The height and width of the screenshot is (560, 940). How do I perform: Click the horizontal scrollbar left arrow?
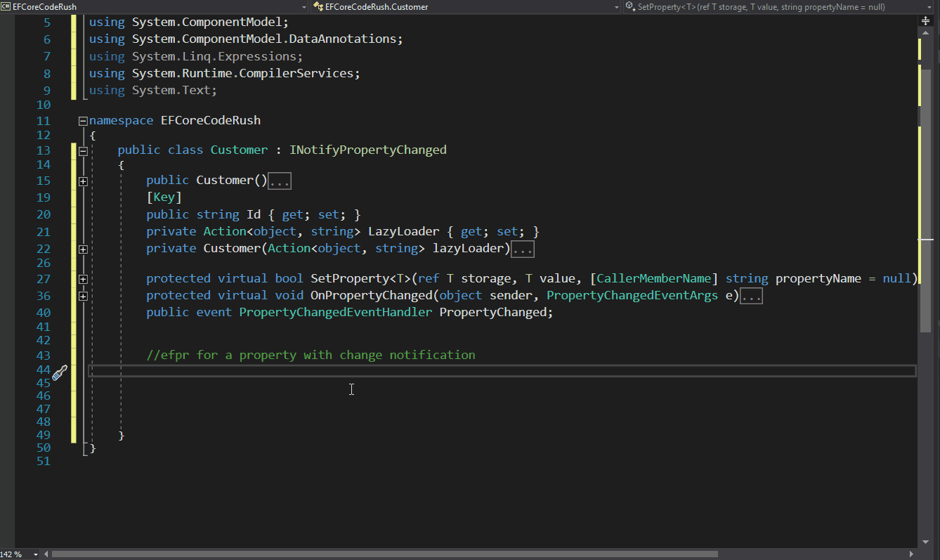point(46,554)
